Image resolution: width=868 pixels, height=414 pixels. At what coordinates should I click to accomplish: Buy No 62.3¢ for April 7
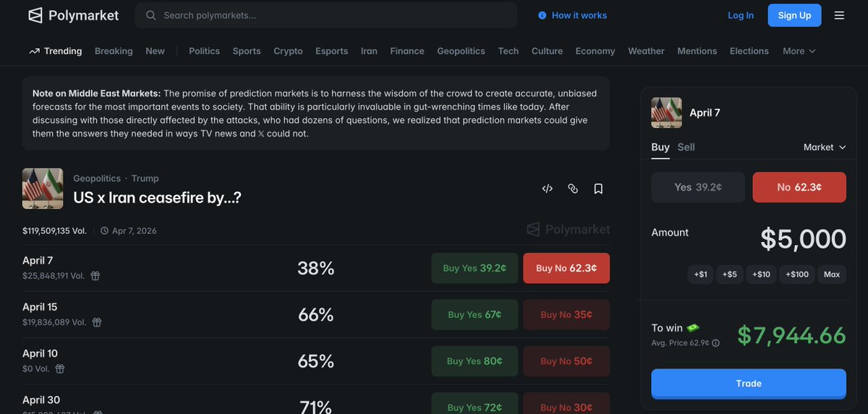(x=566, y=268)
